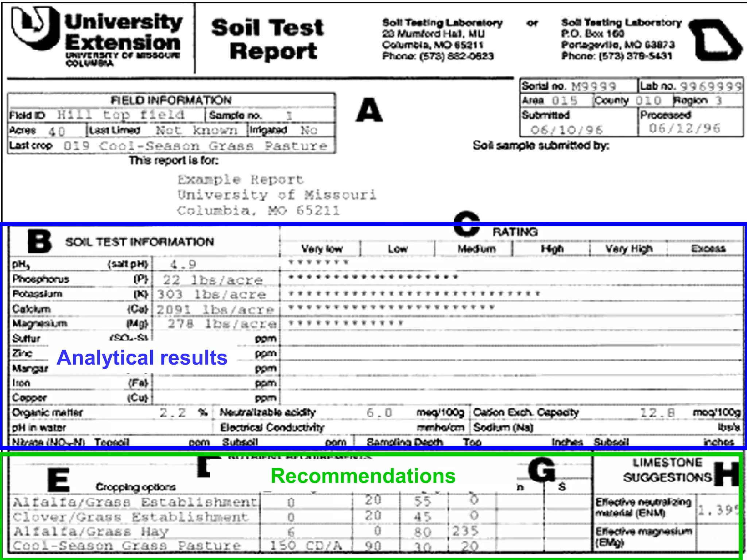The width and height of the screenshot is (747, 560).
Task: Click the Area 015 value
Action: click(x=564, y=100)
